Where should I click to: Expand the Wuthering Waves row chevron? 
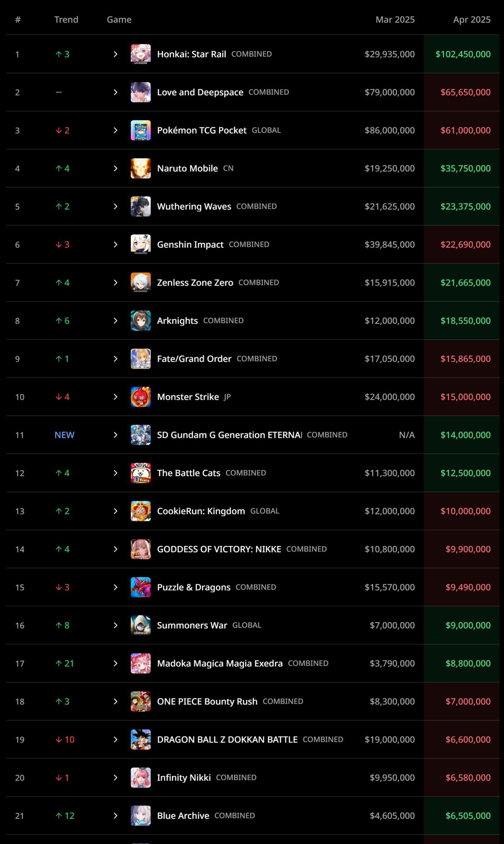pyautogui.click(x=115, y=206)
